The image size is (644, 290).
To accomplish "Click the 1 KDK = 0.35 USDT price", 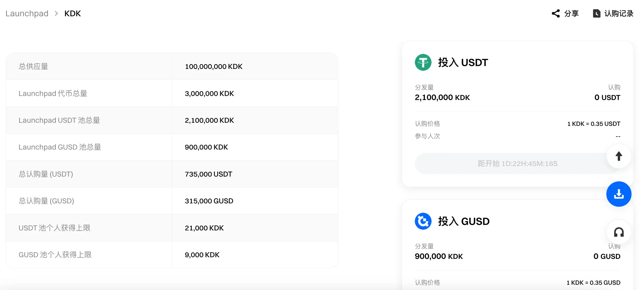I will tap(593, 124).
